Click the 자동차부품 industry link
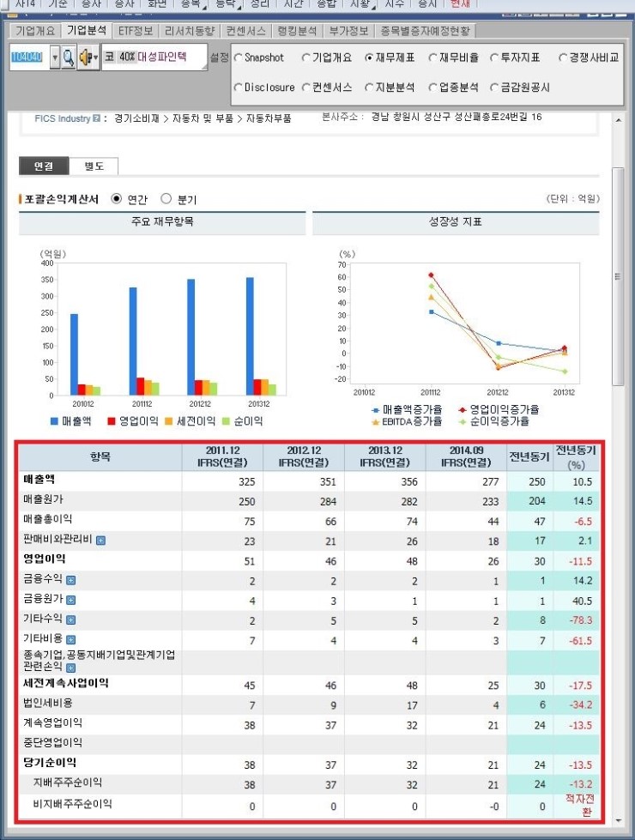Screen dimensions: 635x840 (269, 118)
